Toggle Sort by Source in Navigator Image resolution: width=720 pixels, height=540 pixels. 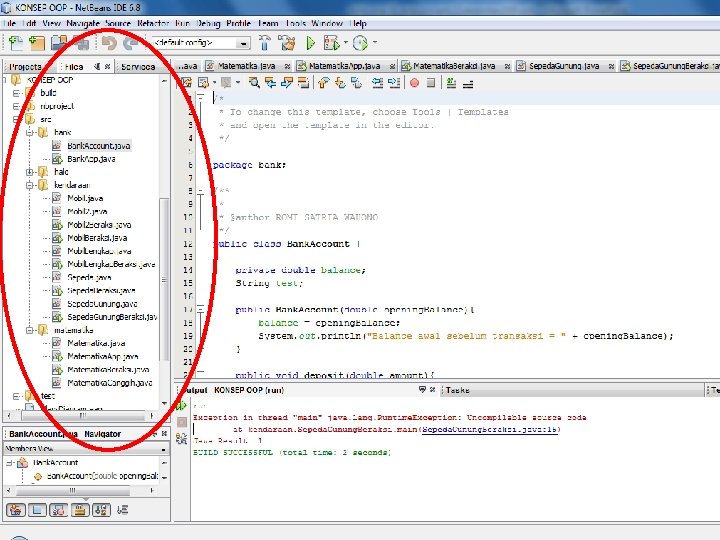click(122, 509)
